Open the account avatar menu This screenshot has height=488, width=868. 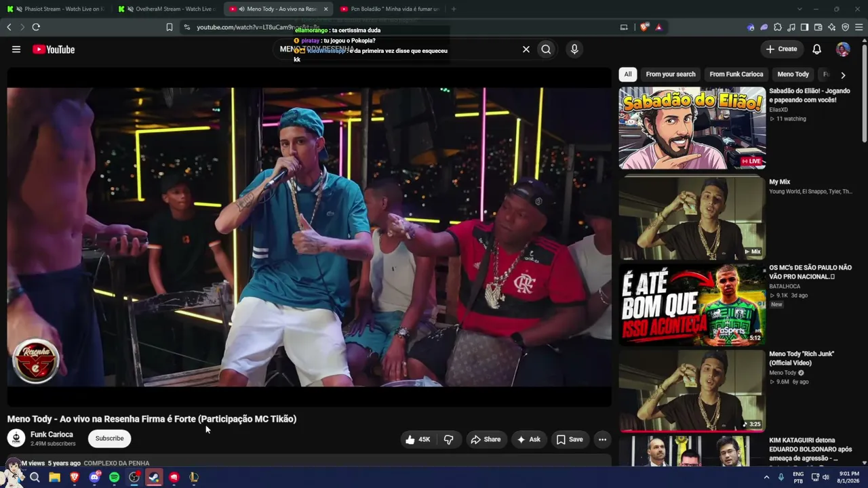pyautogui.click(x=843, y=49)
